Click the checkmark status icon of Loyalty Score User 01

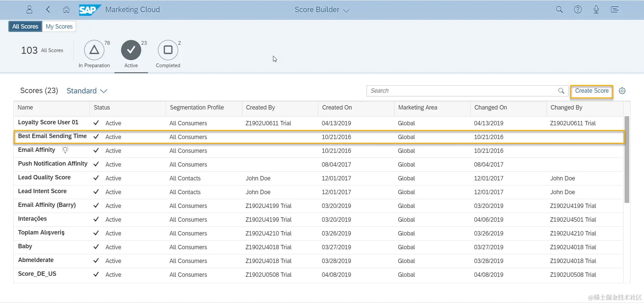point(96,123)
